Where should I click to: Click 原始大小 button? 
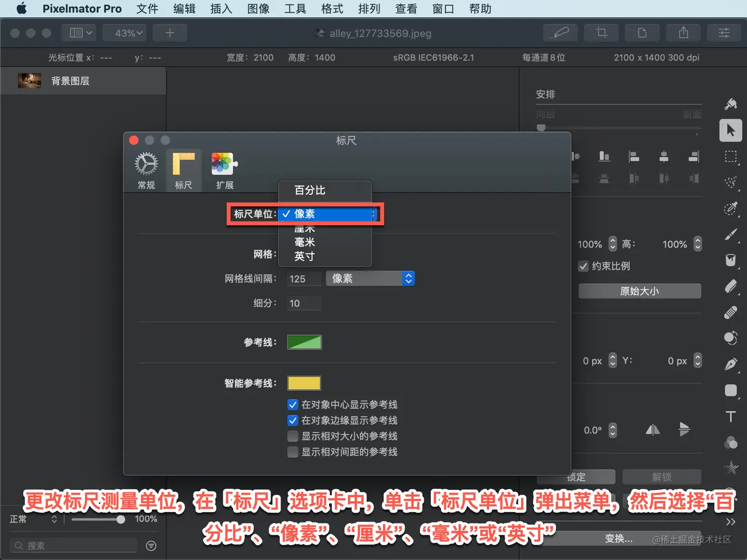(x=639, y=291)
